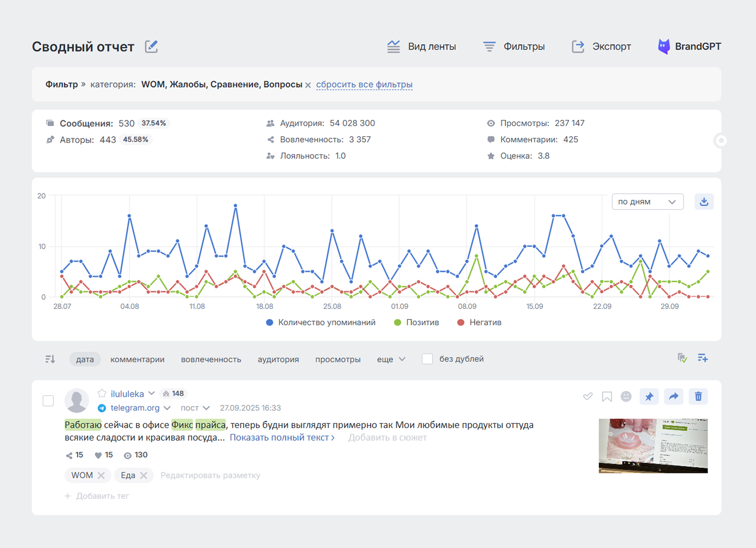Set sentiment with the smiley icon
This screenshot has width=756, height=548.
click(x=626, y=397)
